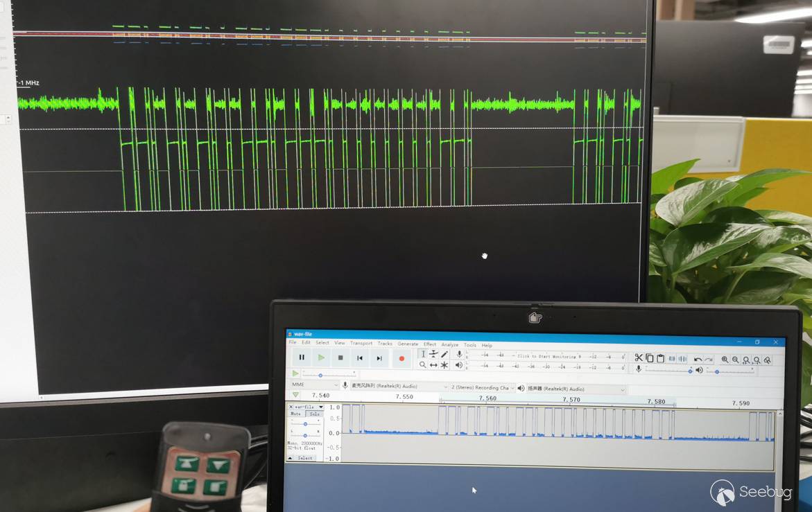
Task: Cut selection with the scissors icon
Action: coord(639,357)
